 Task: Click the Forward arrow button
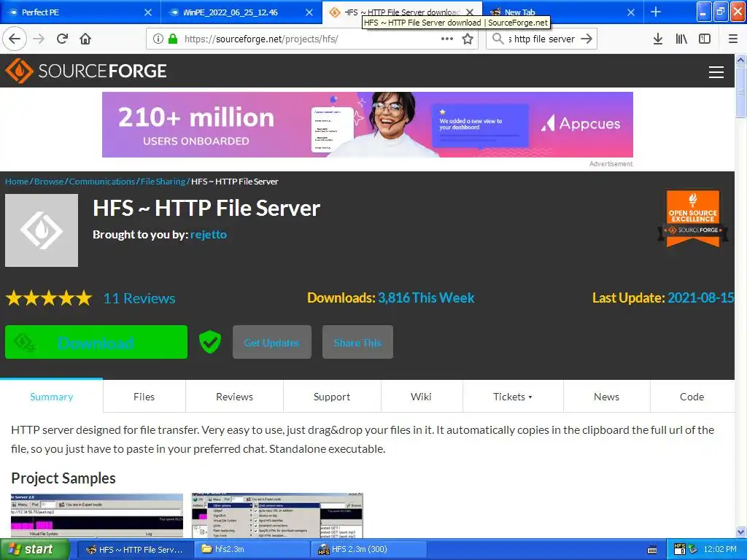coord(39,39)
